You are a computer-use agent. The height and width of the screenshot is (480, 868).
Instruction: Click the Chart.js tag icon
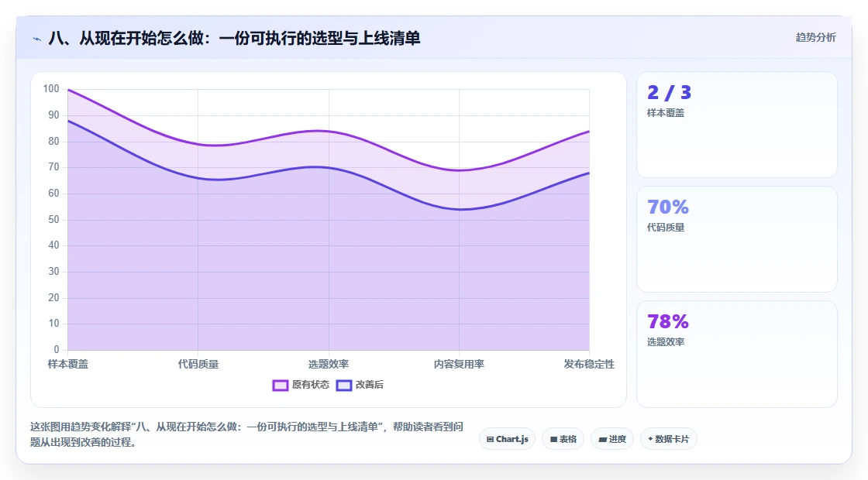(490, 440)
